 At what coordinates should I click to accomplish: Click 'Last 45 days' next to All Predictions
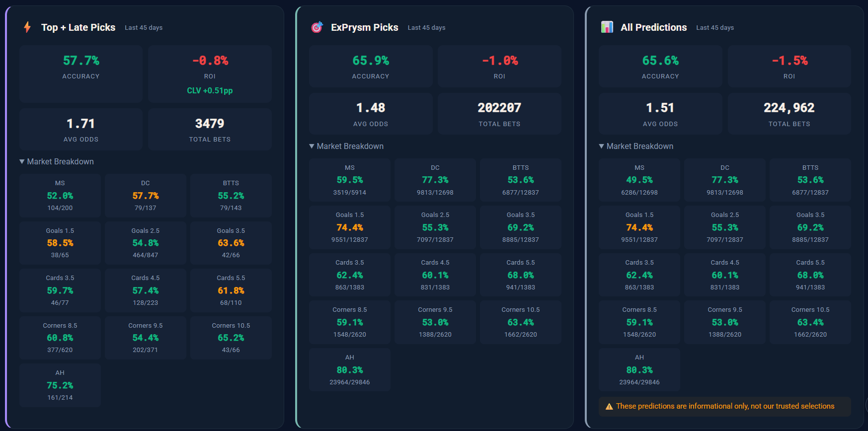click(715, 28)
